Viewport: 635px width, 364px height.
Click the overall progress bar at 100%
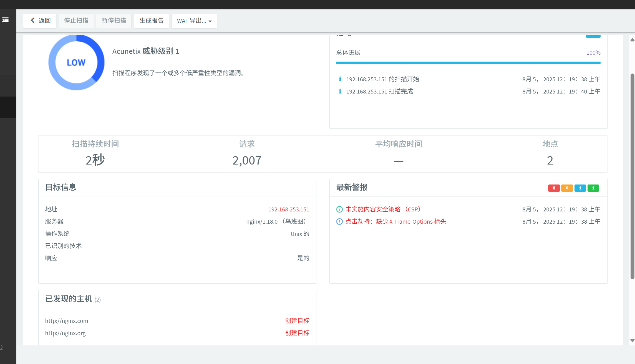[x=468, y=63]
